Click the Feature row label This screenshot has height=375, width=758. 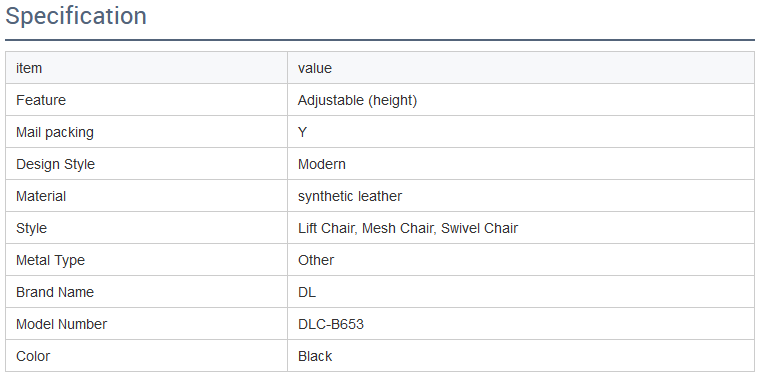[41, 100]
